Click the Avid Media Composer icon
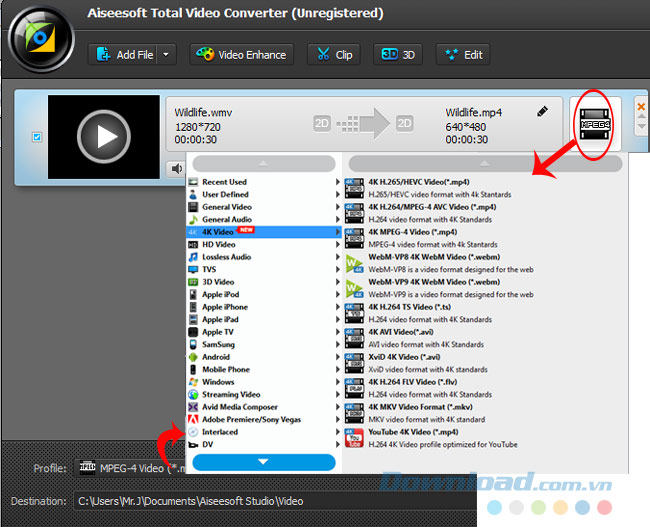The width and height of the screenshot is (650, 527). [x=193, y=407]
